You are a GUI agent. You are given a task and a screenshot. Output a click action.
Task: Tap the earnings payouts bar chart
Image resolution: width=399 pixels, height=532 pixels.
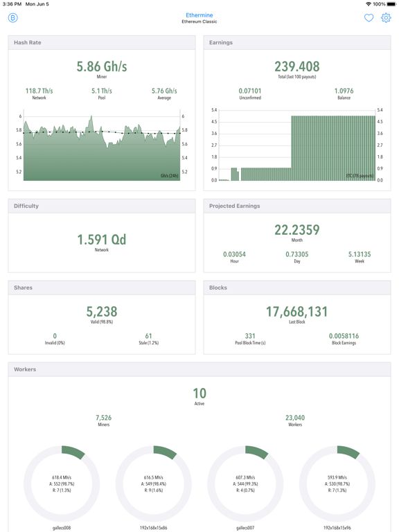(297, 145)
